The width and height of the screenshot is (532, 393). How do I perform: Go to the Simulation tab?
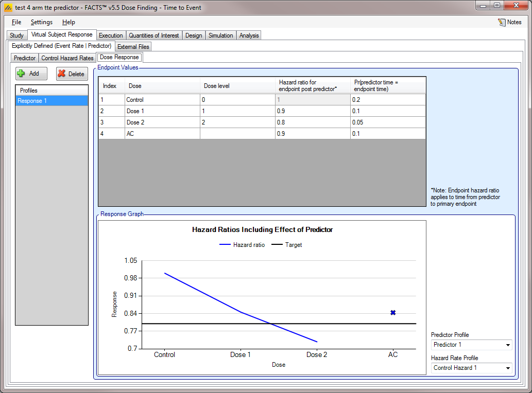click(x=220, y=35)
